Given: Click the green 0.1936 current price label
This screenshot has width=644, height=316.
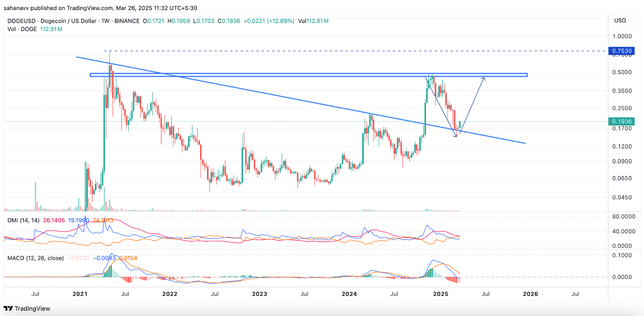Looking at the screenshot, I should (622, 121).
